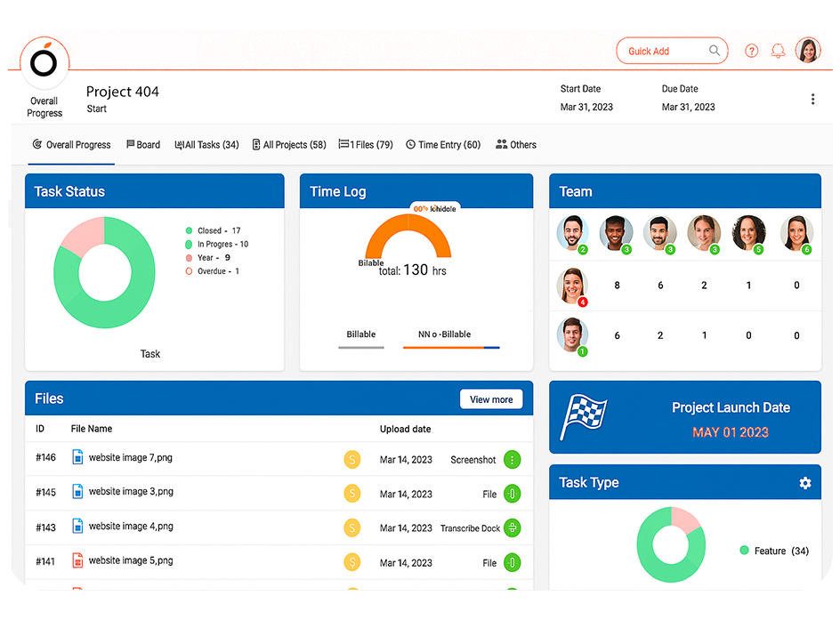This screenshot has height=620, width=840.
Task: Click the user profile avatar in top bar
Action: [x=809, y=51]
